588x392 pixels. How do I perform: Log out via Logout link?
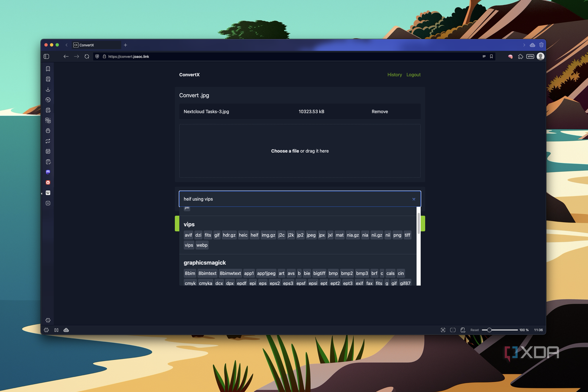[413, 75]
